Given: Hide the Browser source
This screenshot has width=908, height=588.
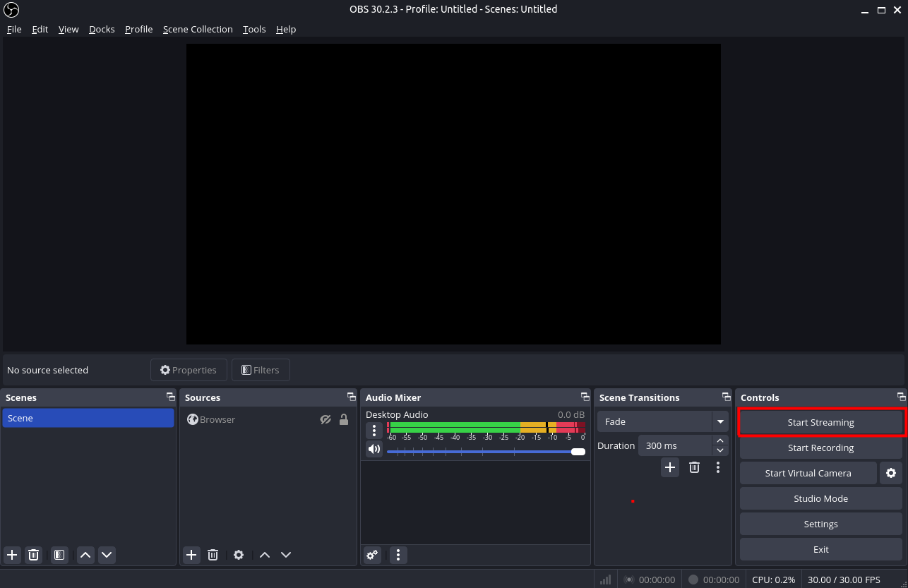Looking at the screenshot, I should 325,419.
